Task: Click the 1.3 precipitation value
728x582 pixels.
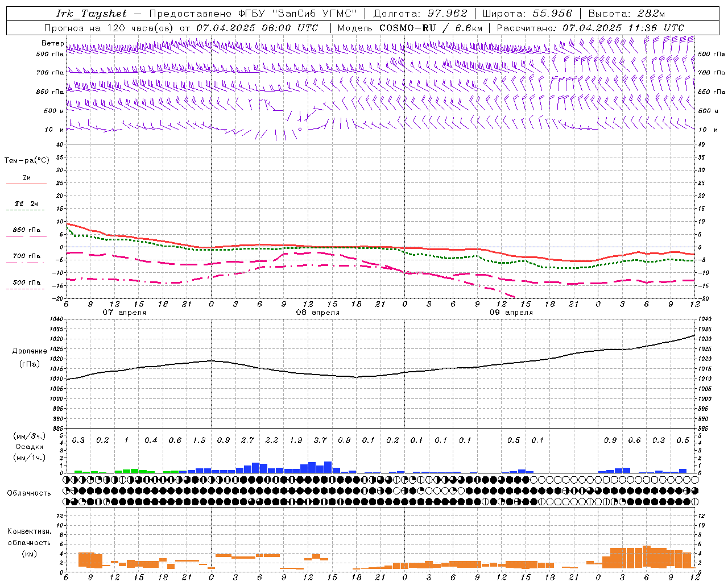Action: point(199,440)
